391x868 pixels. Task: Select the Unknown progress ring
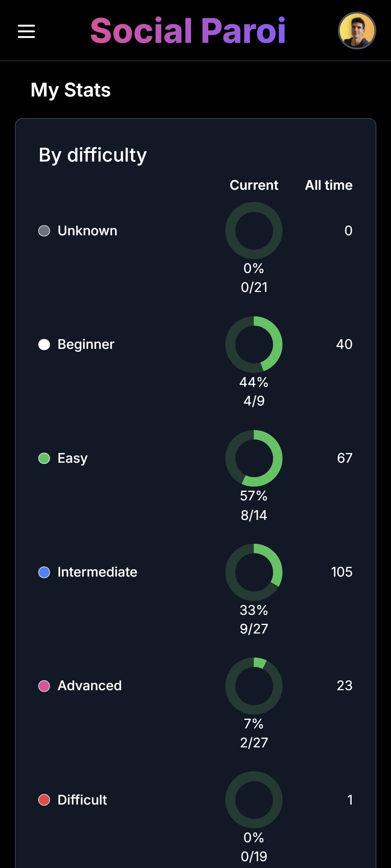pos(254,230)
